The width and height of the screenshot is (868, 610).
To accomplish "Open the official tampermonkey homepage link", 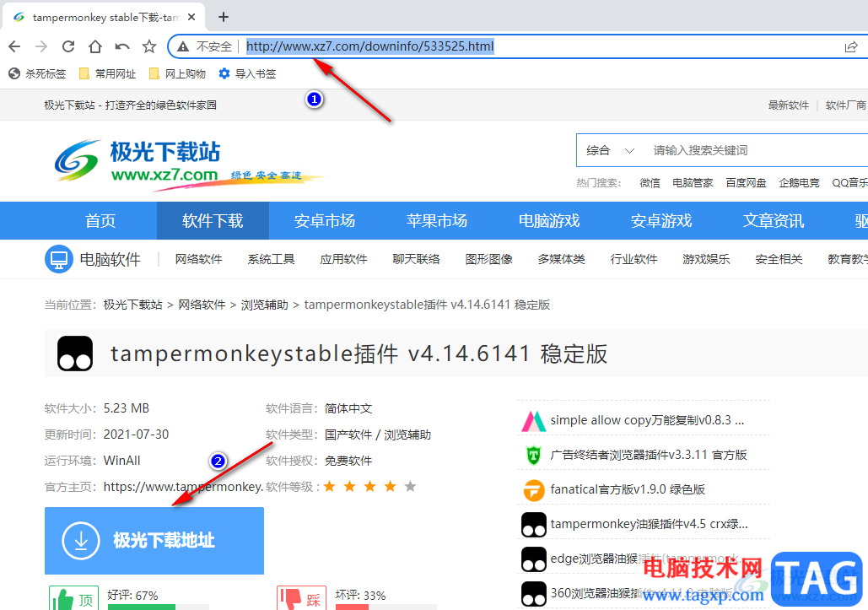I will point(183,487).
